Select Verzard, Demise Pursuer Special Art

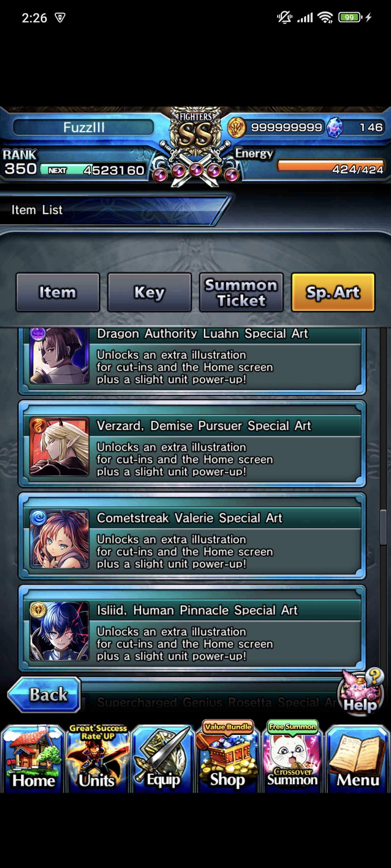[x=192, y=444]
